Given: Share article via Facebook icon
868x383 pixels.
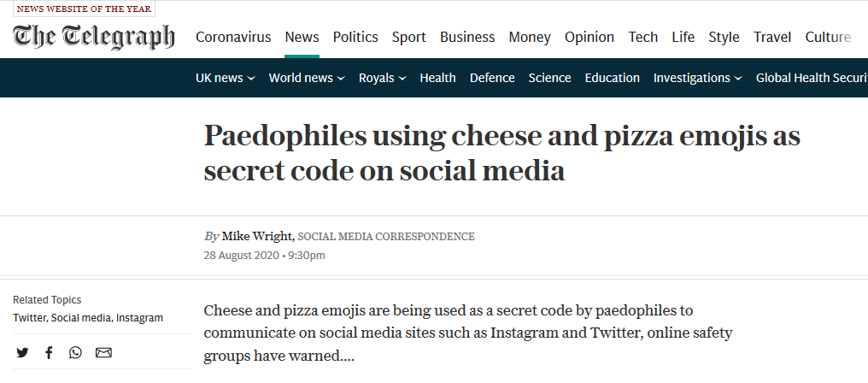Looking at the screenshot, I should tap(49, 352).
